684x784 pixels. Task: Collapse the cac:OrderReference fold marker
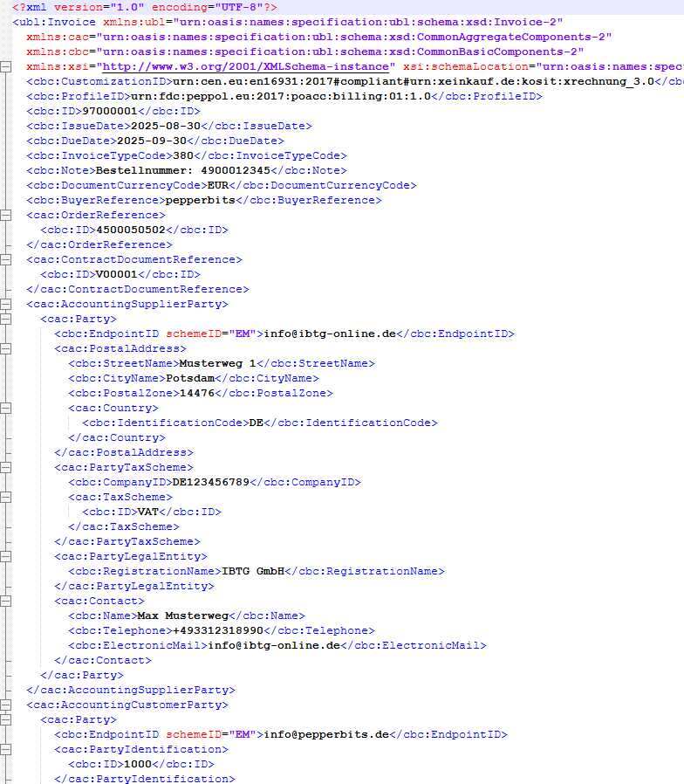6,215
